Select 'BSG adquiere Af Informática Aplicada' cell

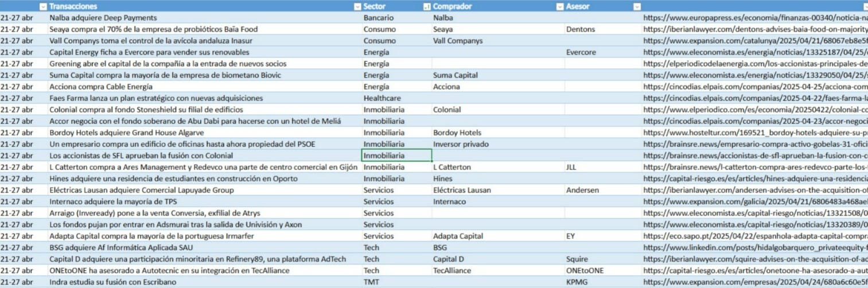point(205,247)
